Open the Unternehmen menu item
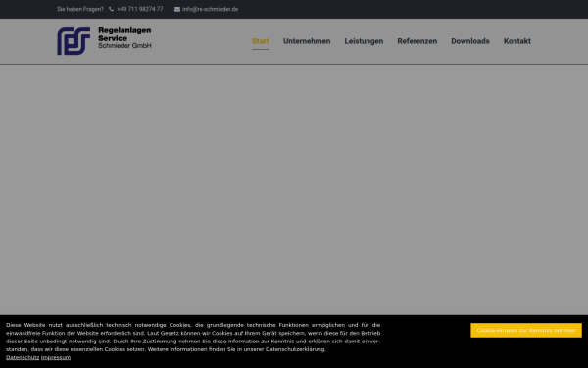This screenshot has height=368, width=588. (x=307, y=41)
